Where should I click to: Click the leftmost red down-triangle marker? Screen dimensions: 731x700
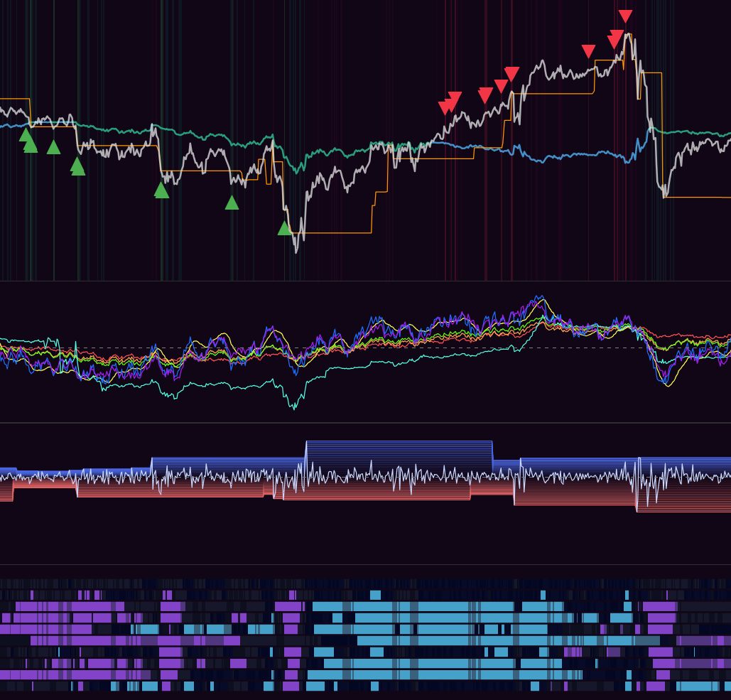[445, 107]
